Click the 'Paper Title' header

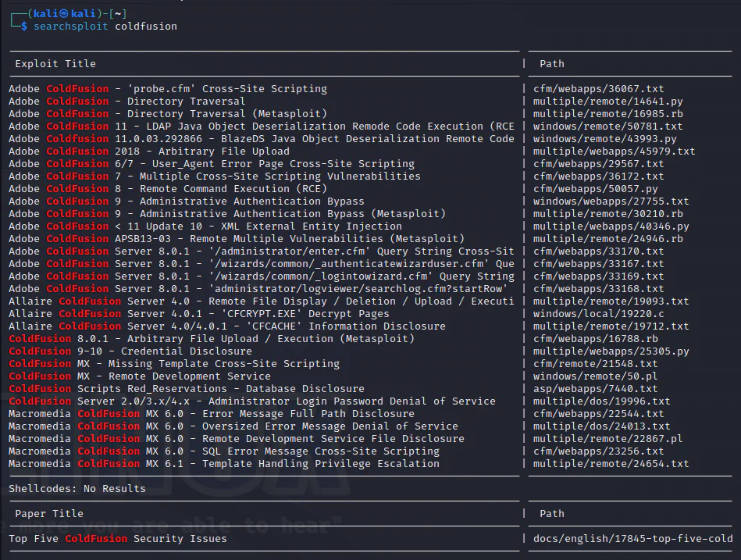(49, 514)
